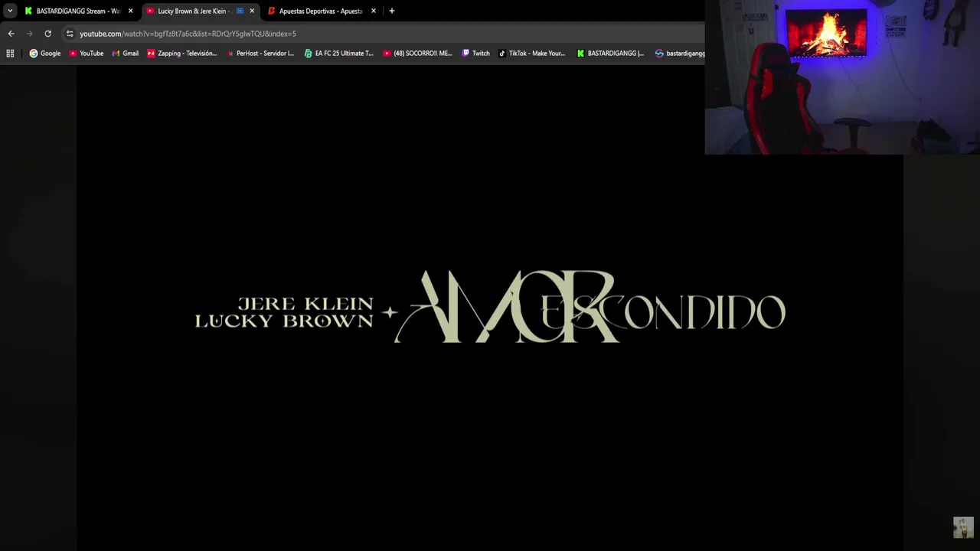Image resolution: width=980 pixels, height=551 pixels.
Task: Open the Gmail bookmark
Action: point(125,54)
